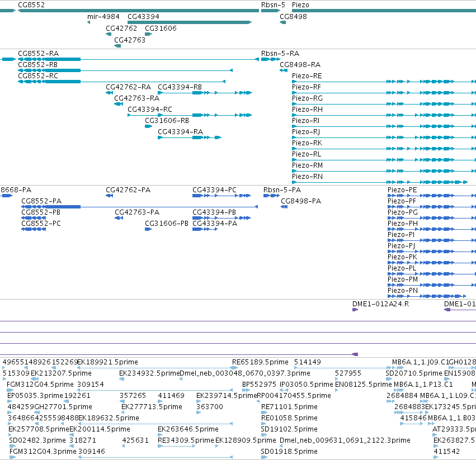The height and width of the screenshot is (460, 476).
Task: Select the Piezo-RI transcript label
Action: coord(305,121)
